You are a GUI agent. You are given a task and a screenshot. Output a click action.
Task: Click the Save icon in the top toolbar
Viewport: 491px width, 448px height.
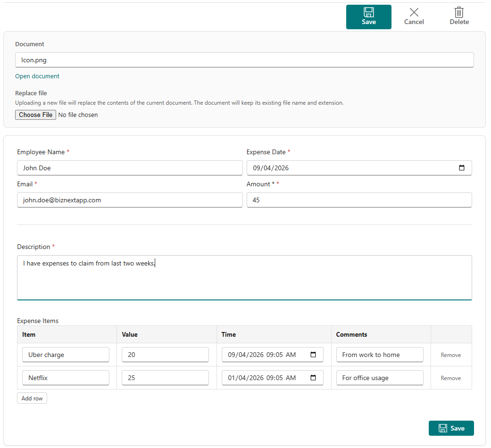[x=369, y=12]
